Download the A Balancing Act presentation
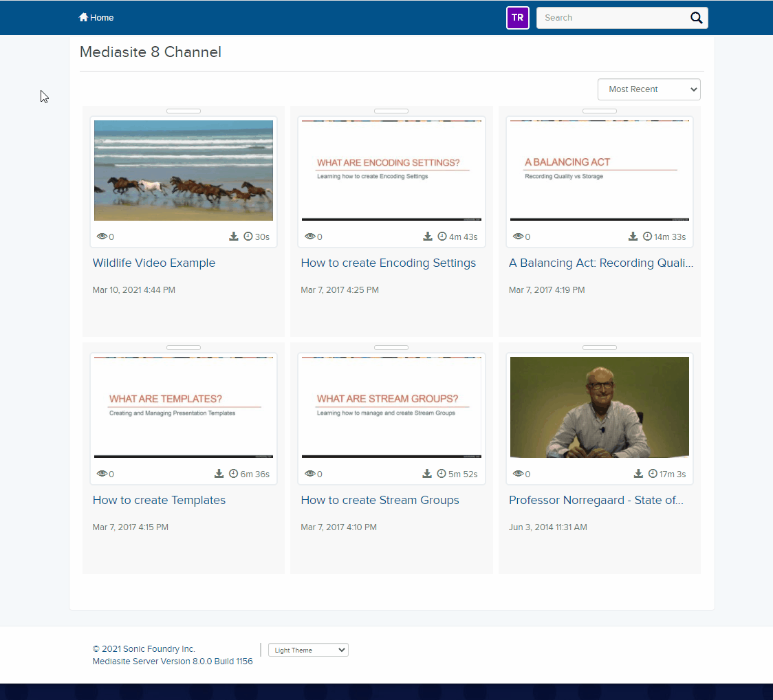This screenshot has height=700, width=773. click(633, 237)
